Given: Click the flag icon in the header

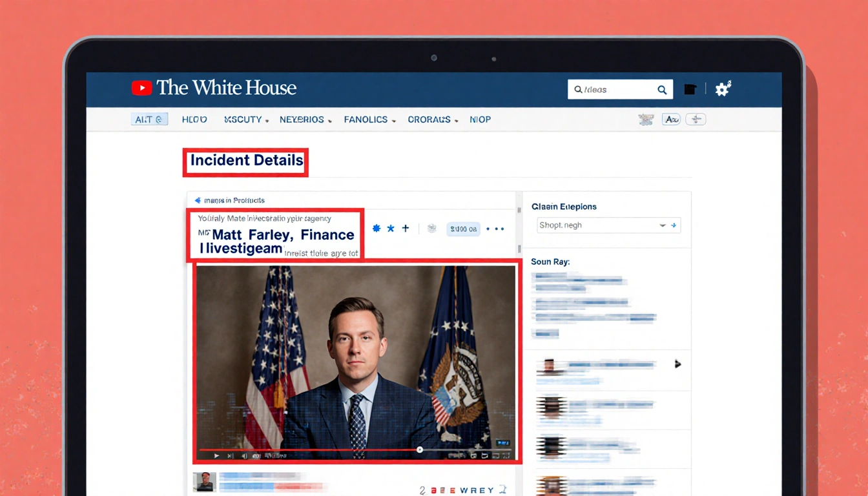Looking at the screenshot, I should pyautogui.click(x=690, y=88).
